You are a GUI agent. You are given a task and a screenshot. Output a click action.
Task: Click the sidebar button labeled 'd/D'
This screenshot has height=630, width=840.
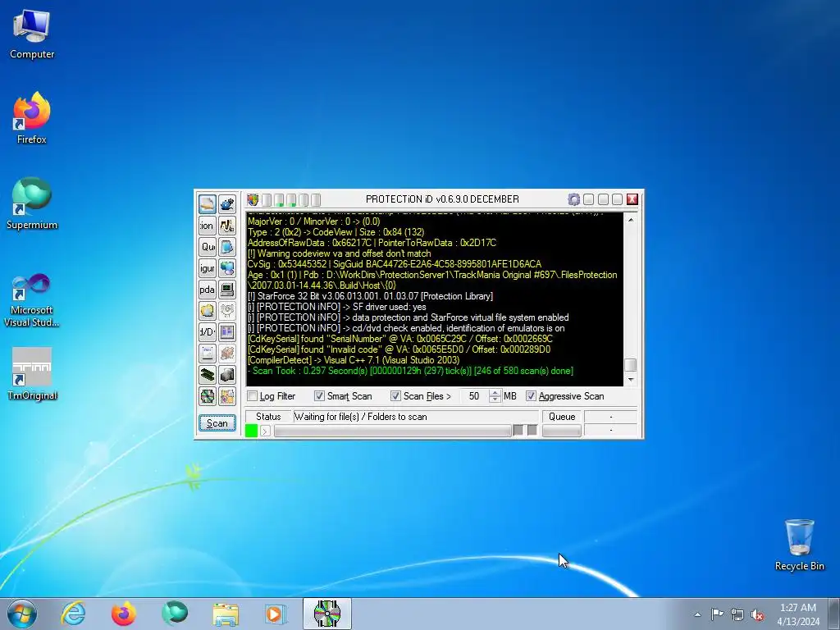coord(208,332)
